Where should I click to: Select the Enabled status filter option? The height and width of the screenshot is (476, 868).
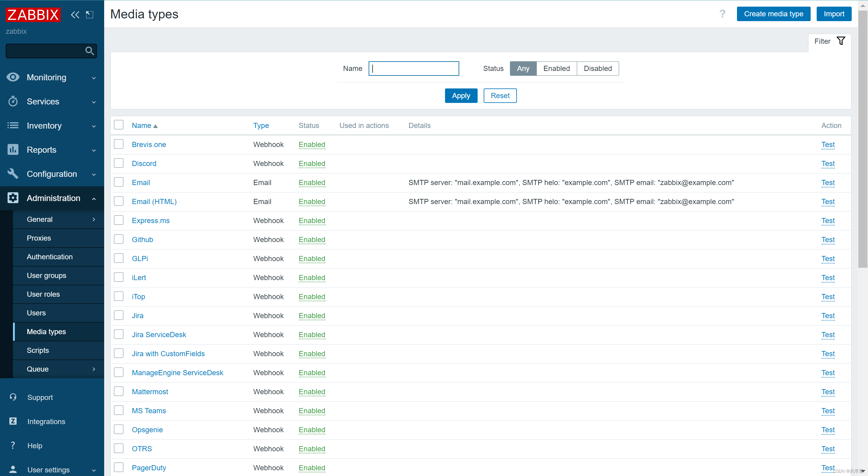pos(556,69)
